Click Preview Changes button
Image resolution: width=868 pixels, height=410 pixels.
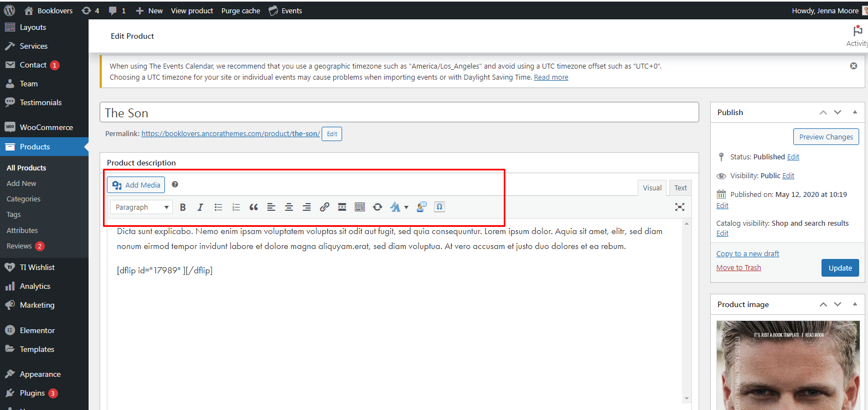(x=826, y=137)
